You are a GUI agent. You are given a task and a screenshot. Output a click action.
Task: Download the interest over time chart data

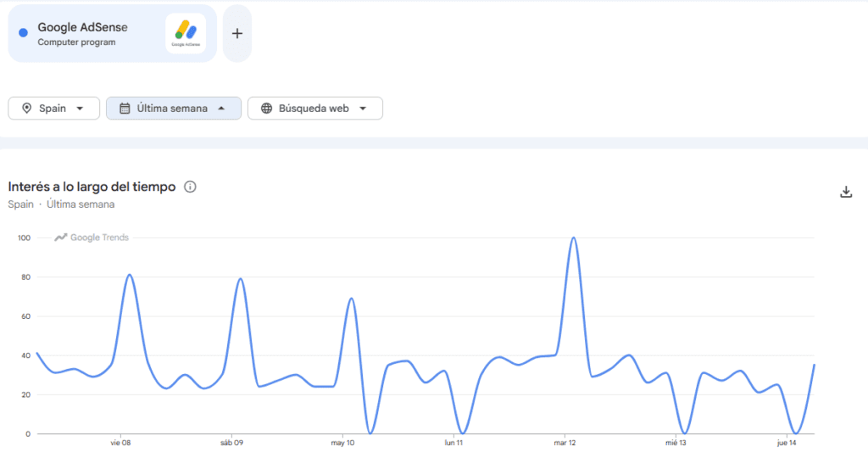[846, 192]
